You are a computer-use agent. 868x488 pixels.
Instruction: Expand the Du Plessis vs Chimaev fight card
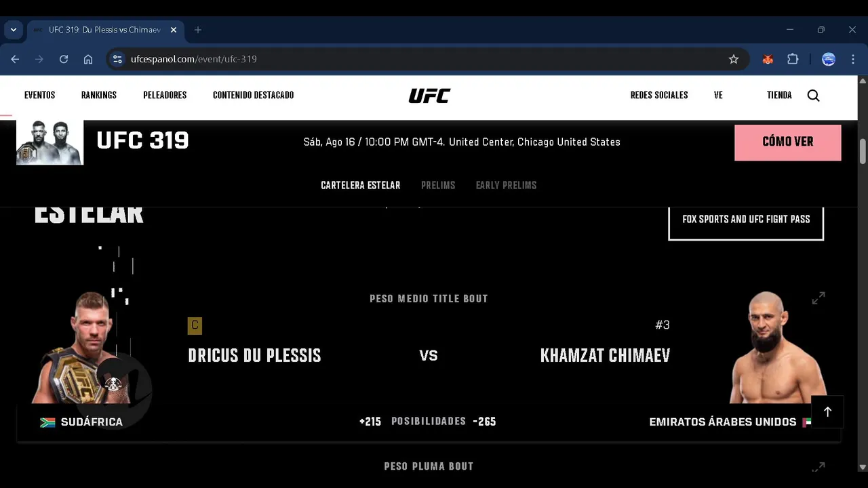click(818, 298)
